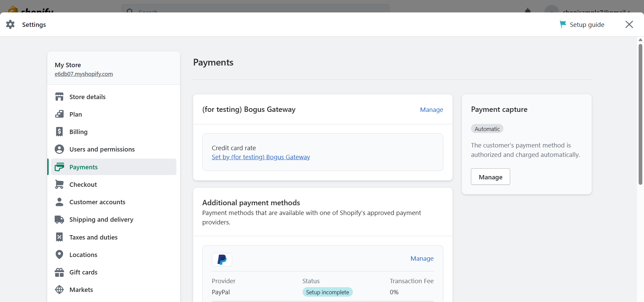The image size is (644, 302).
Task: Click the Setup guide flag icon
Action: point(563,24)
